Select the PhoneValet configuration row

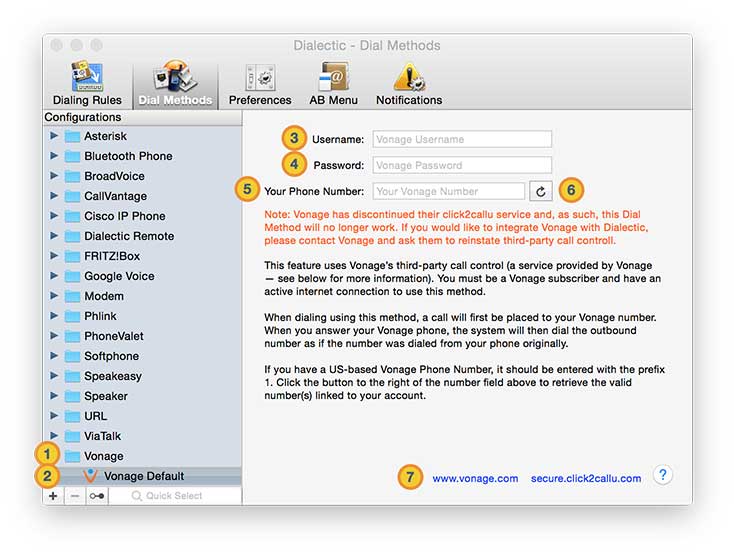pyautogui.click(x=142, y=336)
